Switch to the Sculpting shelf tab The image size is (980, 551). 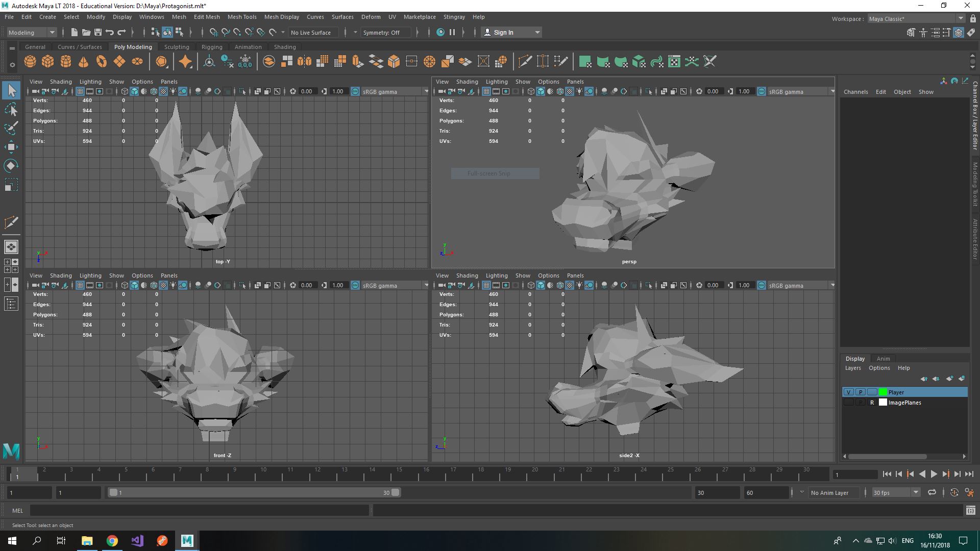click(x=177, y=47)
